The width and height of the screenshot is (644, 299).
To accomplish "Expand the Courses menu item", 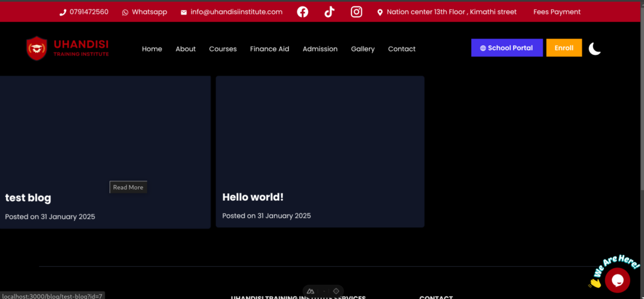I will [x=223, y=49].
